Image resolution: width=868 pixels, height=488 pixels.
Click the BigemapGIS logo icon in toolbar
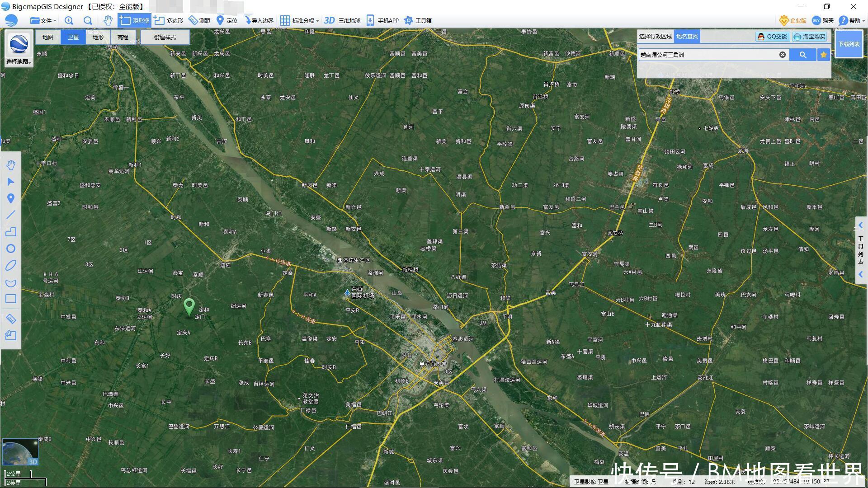(11, 20)
